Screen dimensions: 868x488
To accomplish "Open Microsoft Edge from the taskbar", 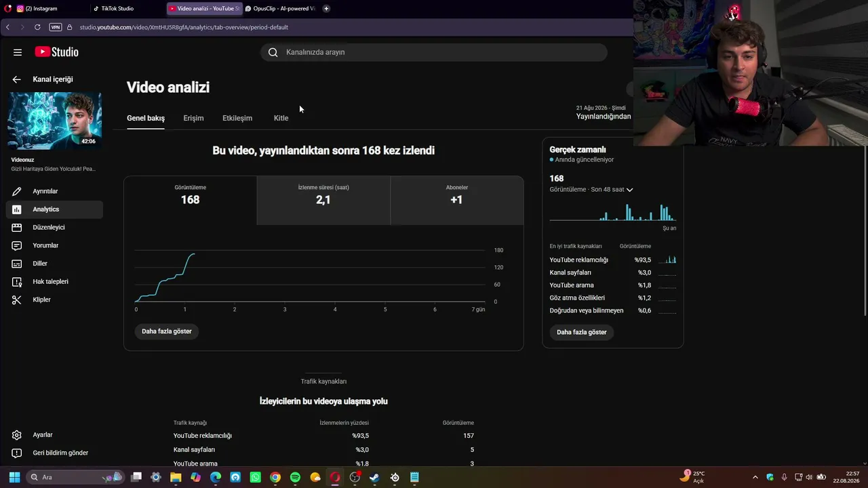I will 216,477.
